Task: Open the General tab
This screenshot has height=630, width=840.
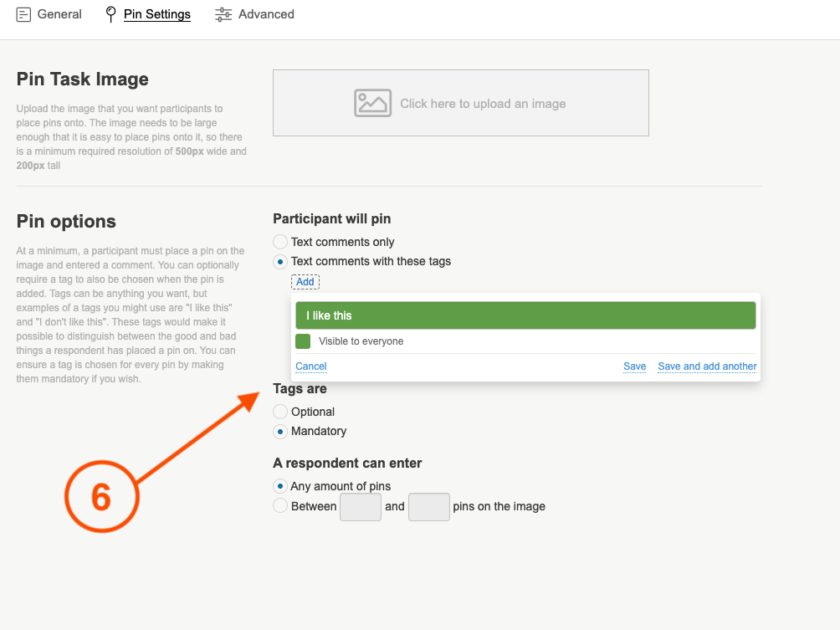Action: (x=59, y=14)
